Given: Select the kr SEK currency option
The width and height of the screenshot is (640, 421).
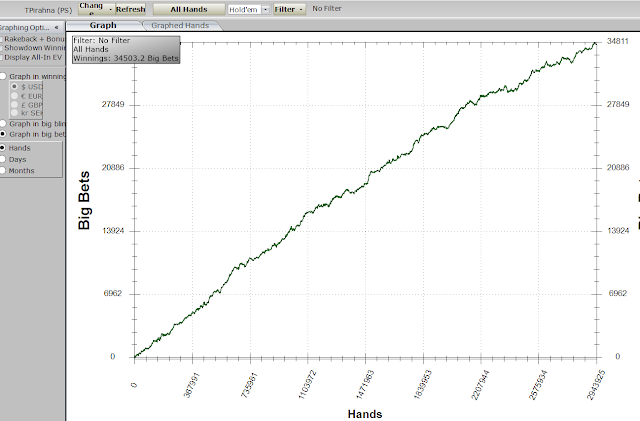Looking at the screenshot, I should click(x=14, y=113).
